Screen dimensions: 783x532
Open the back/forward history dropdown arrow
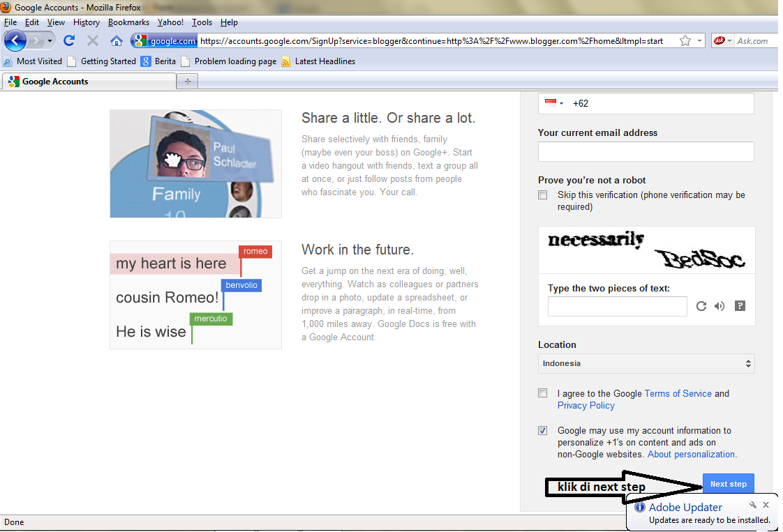pos(50,41)
